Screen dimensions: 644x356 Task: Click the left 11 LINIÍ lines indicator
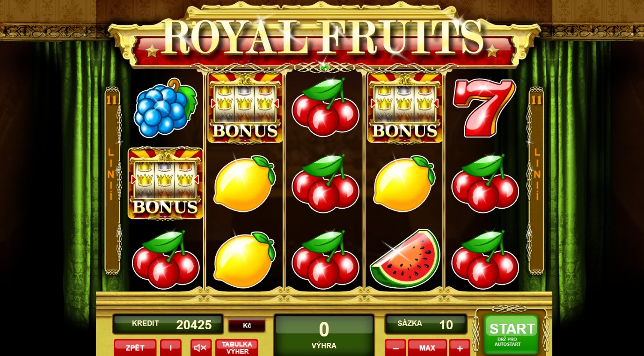(112, 181)
